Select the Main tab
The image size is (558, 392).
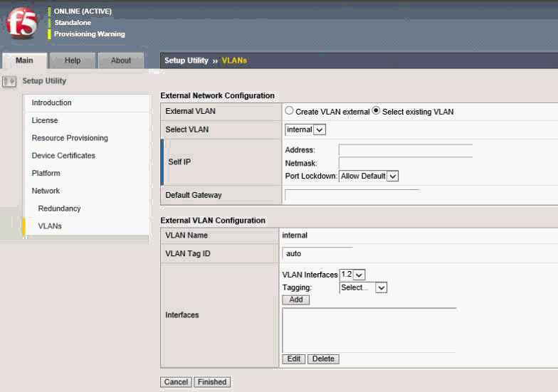24,60
